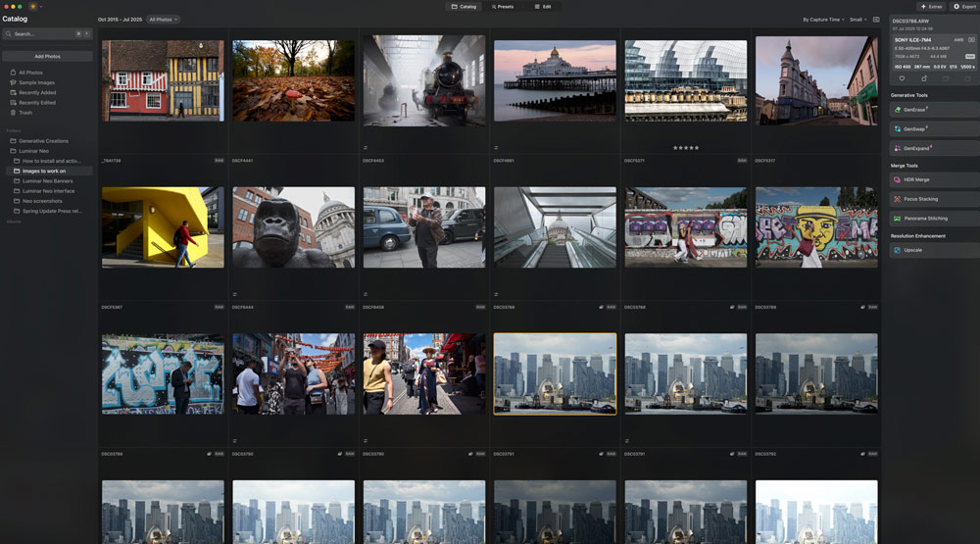The width and height of the screenshot is (980, 544).
Task: Click the Generative Tools heading
Action: (x=908, y=95)
